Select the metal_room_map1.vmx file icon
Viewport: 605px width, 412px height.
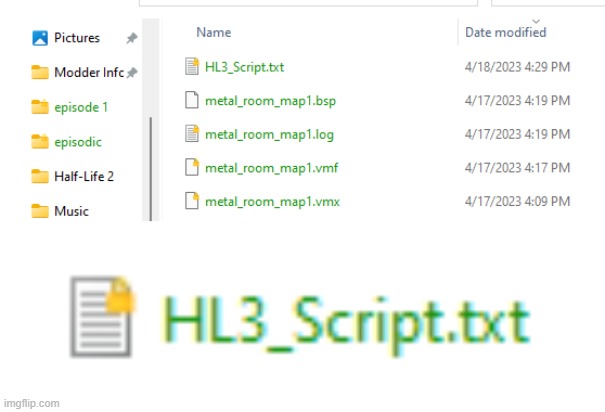point(192,201)
